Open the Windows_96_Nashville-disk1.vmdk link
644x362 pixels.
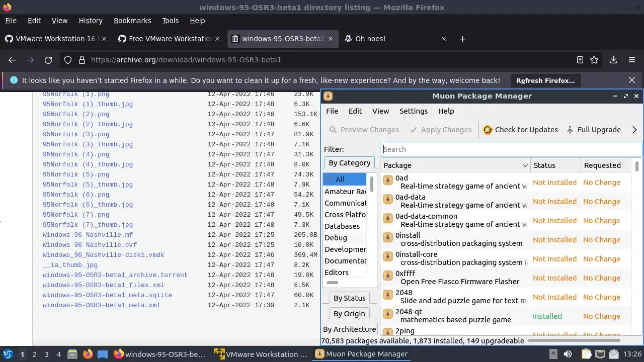coord(104,255)
